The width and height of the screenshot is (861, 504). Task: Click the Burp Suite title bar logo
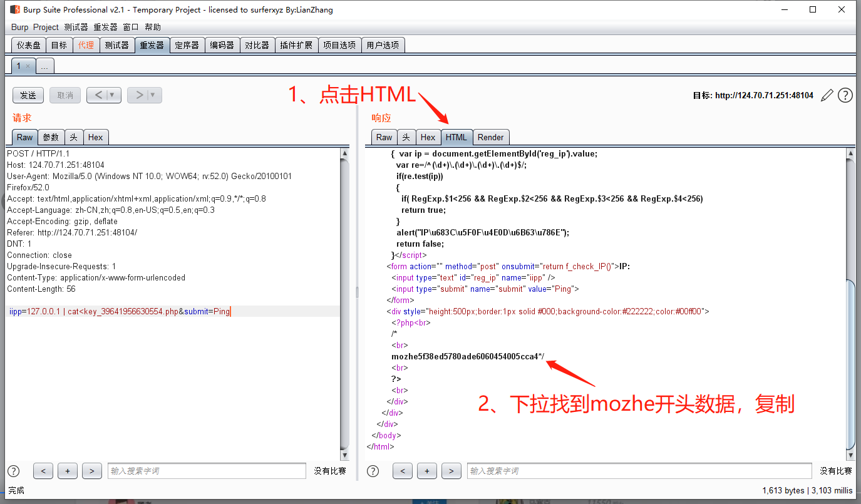(x=14, y=10)
